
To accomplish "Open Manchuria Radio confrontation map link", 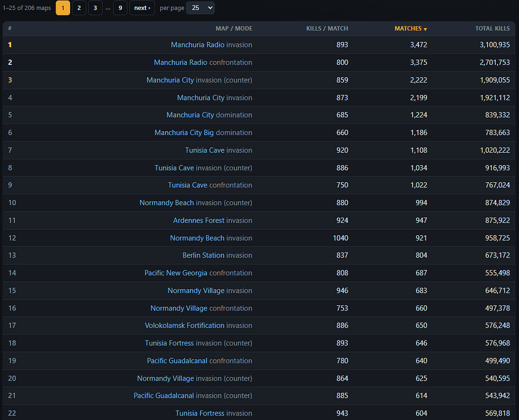I will coord(181,62).
